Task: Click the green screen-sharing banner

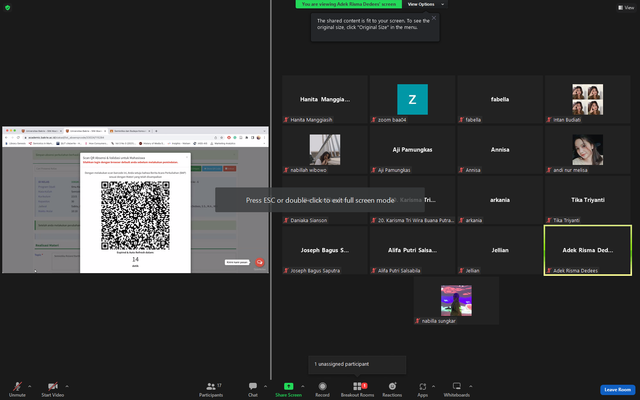Action: pyautogui.click(x=349, y=4)
